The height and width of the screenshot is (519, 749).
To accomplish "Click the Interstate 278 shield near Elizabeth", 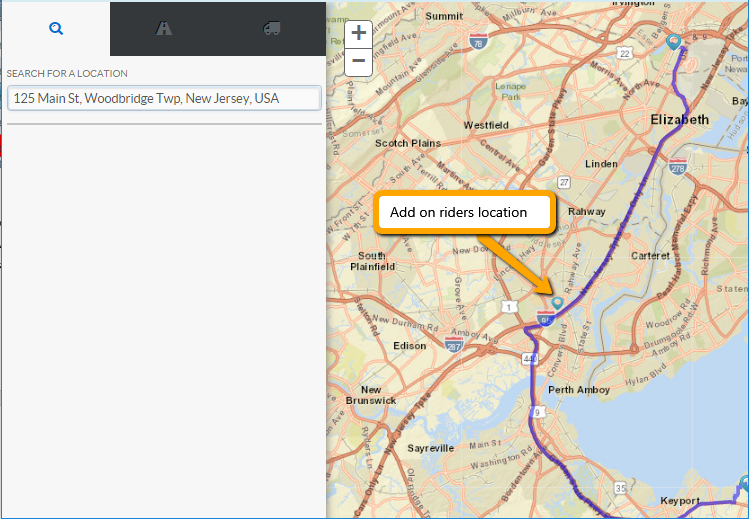I will 677,167.
